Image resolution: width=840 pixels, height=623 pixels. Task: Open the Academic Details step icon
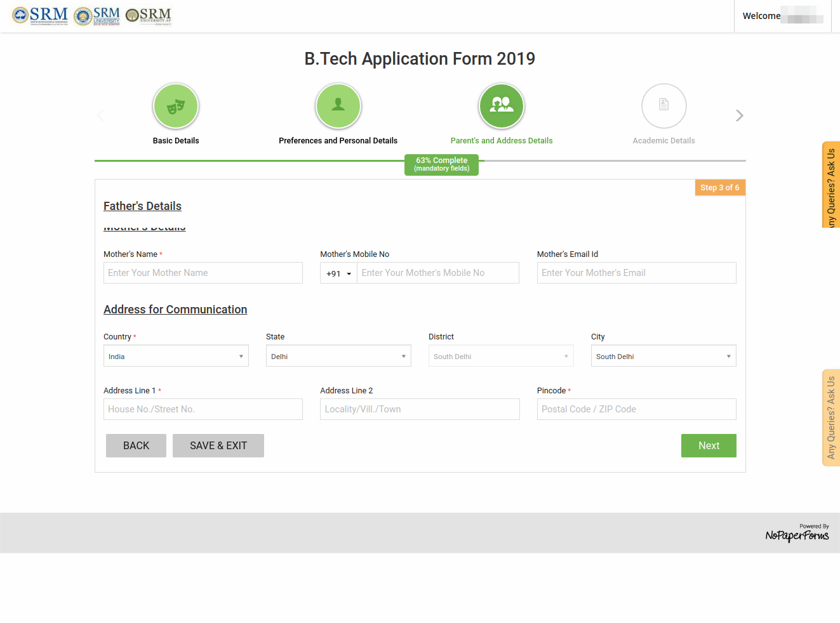pos(664,105)
